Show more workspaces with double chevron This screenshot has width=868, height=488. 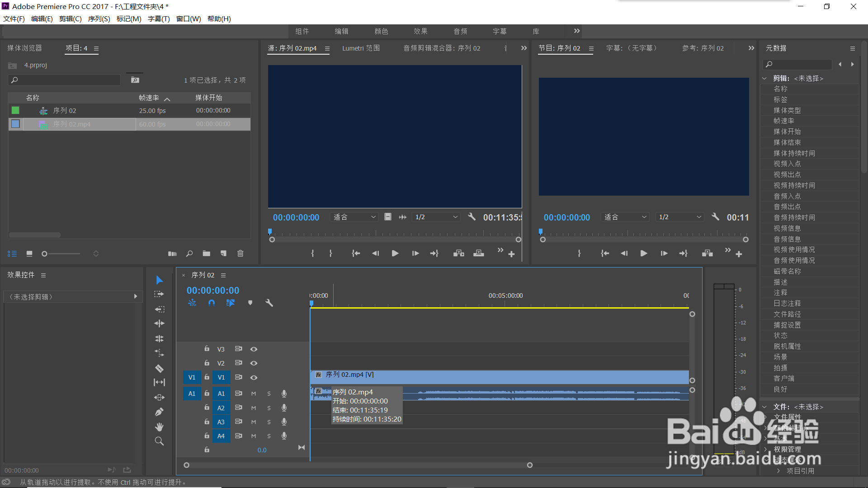point(577,31)
